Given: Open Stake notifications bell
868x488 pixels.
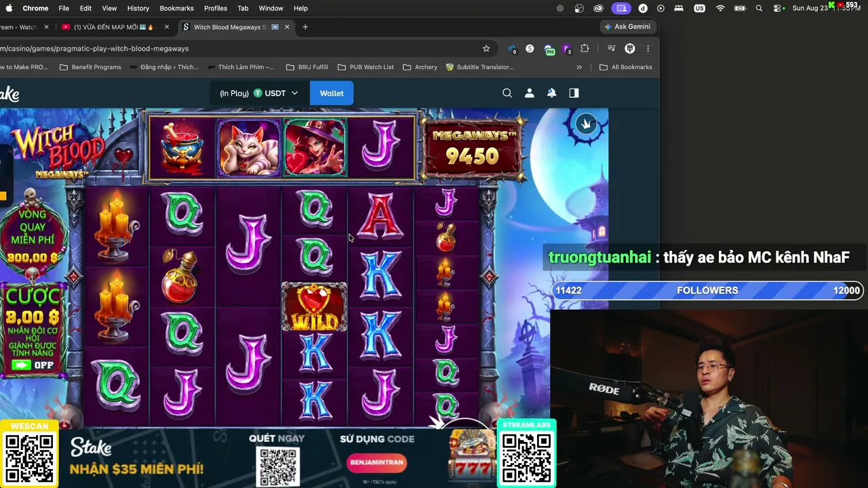Looking at the screenshot, I should pyautogui.click(x=552, y=93).
